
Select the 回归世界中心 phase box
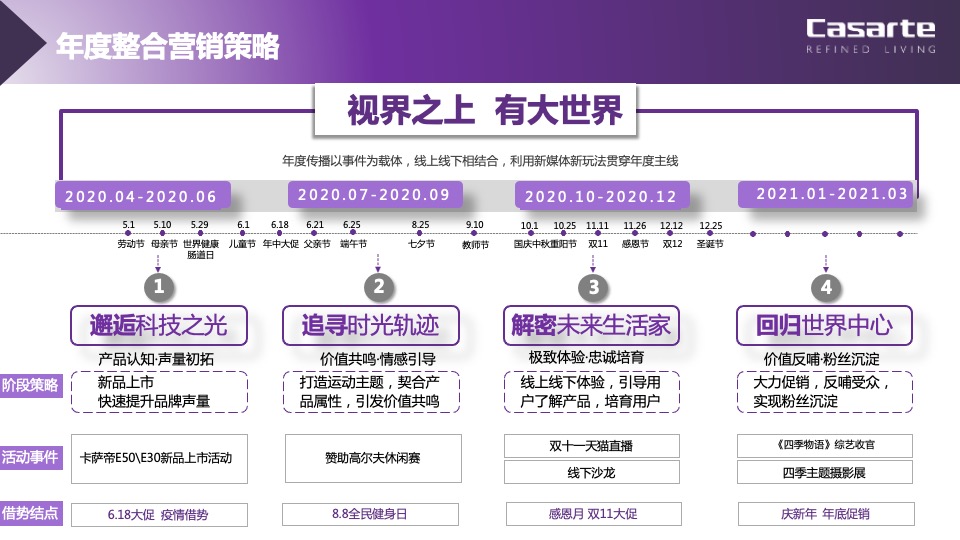click(824, 326)
